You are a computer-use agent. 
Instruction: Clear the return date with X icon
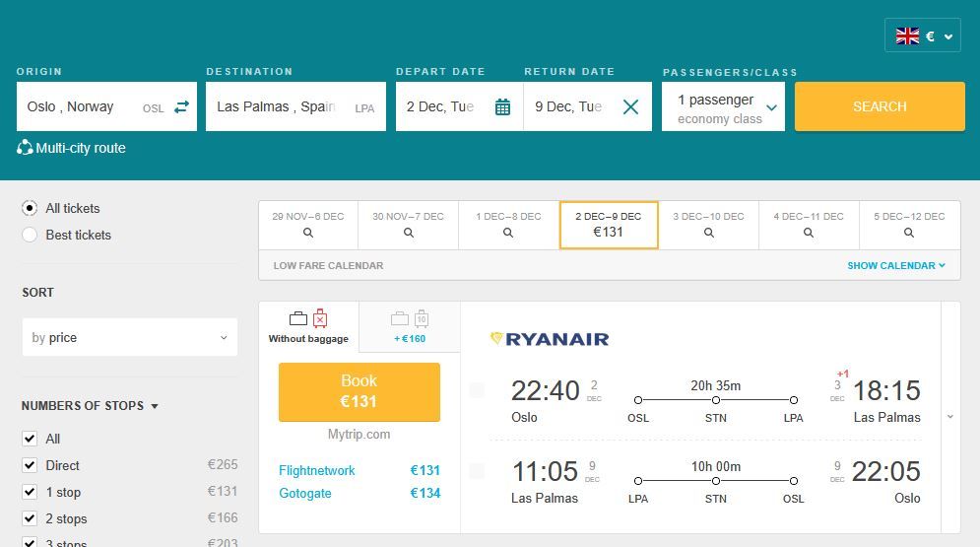tap(630, 106)
